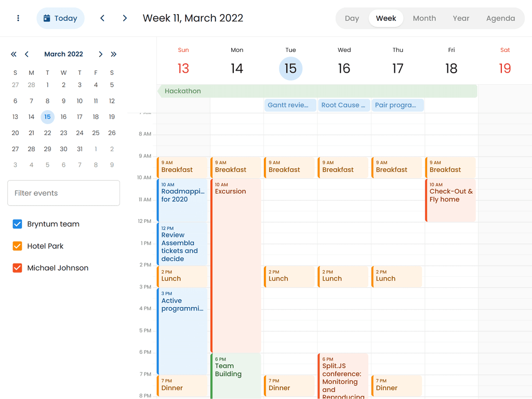Focus the Filter events field

[63, 193]
